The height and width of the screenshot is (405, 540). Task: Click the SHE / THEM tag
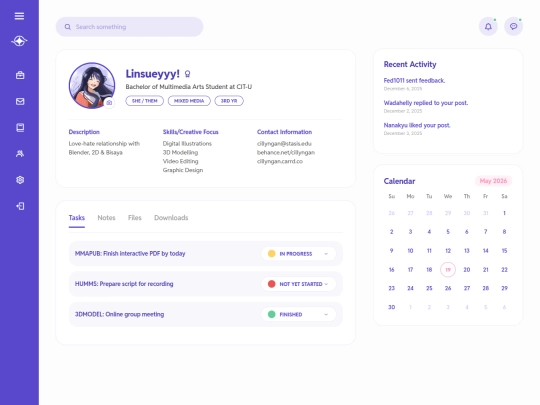click(144, 101)
